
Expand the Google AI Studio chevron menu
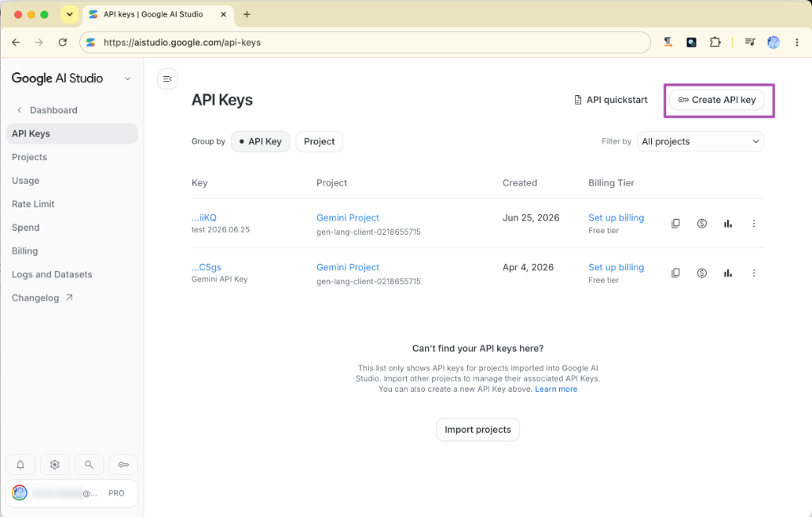tap(128, 79)
